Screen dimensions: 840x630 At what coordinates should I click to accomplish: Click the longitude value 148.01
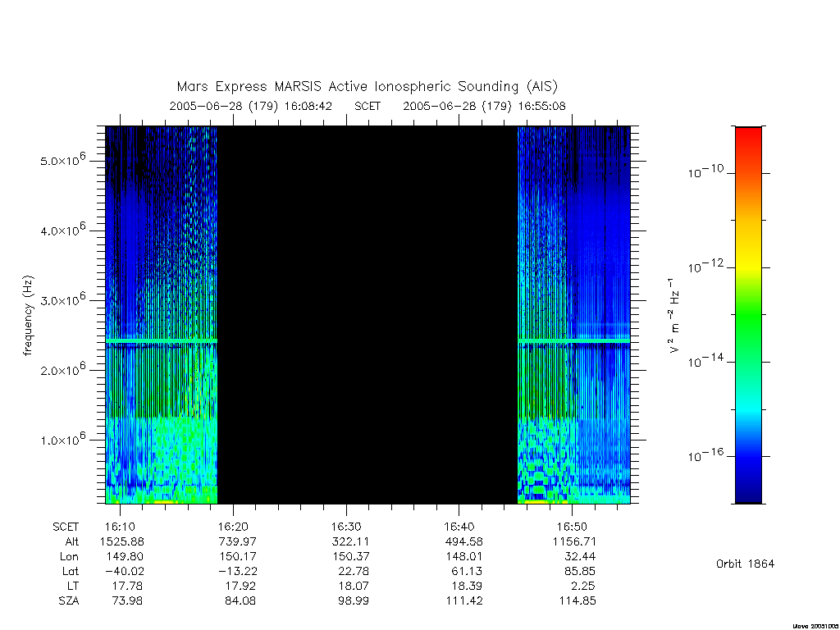click(x=464, y=557)
